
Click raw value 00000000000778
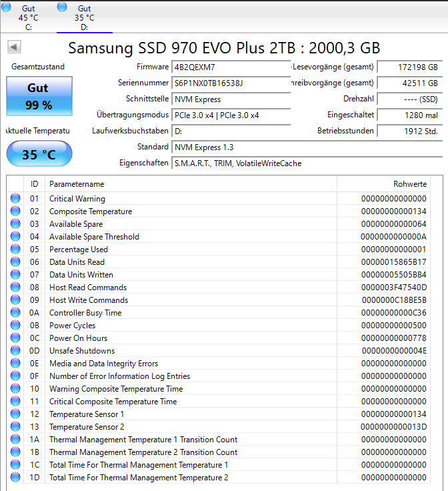[393, 338]
